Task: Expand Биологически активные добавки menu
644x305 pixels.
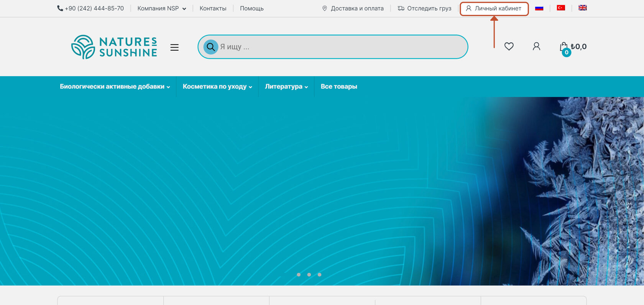Action: coord(115,87)
